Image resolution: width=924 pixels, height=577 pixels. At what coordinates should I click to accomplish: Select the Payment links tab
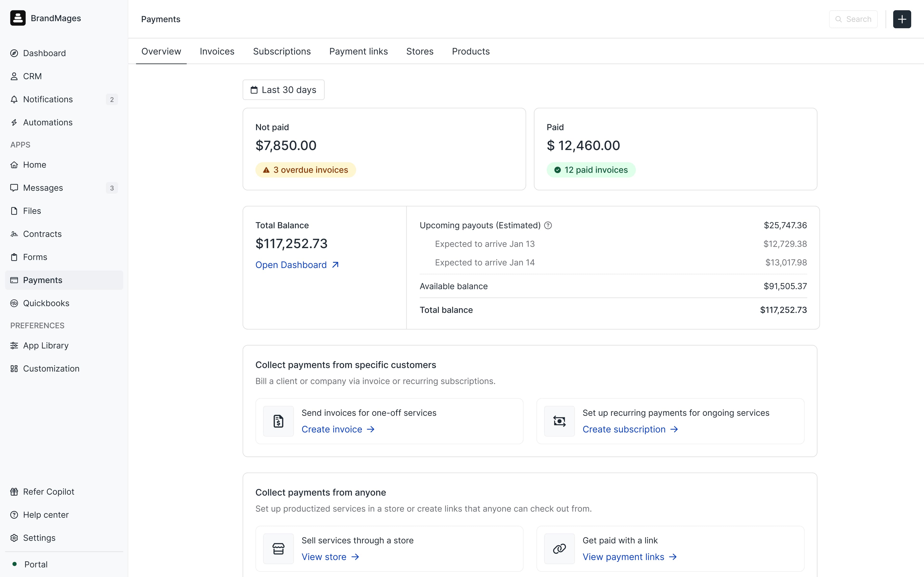(x=358, y=51)
